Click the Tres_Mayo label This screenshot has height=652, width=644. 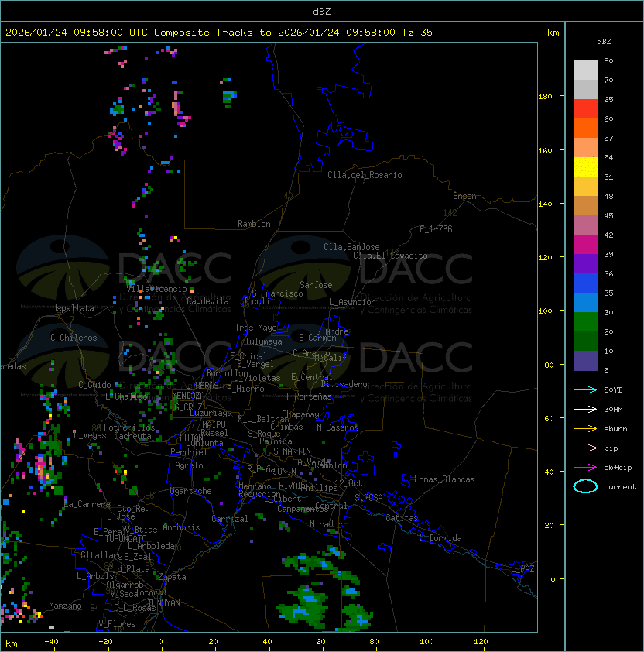[x=255, y=328]
